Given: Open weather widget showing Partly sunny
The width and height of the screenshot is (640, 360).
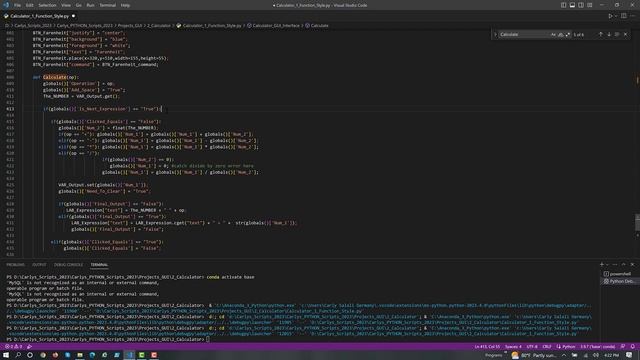Looking at the screenshot, I should [x=533, y=355].
